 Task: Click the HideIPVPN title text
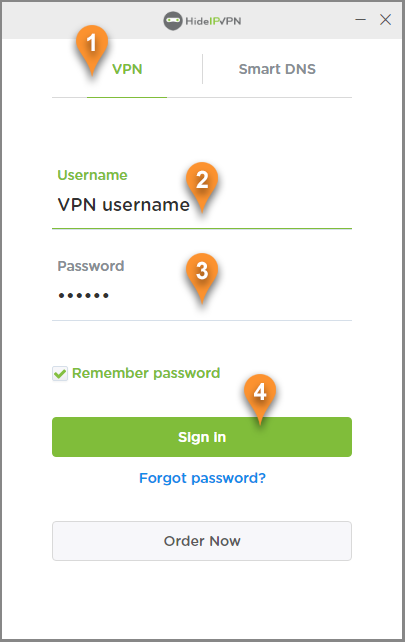coord(213,21)
